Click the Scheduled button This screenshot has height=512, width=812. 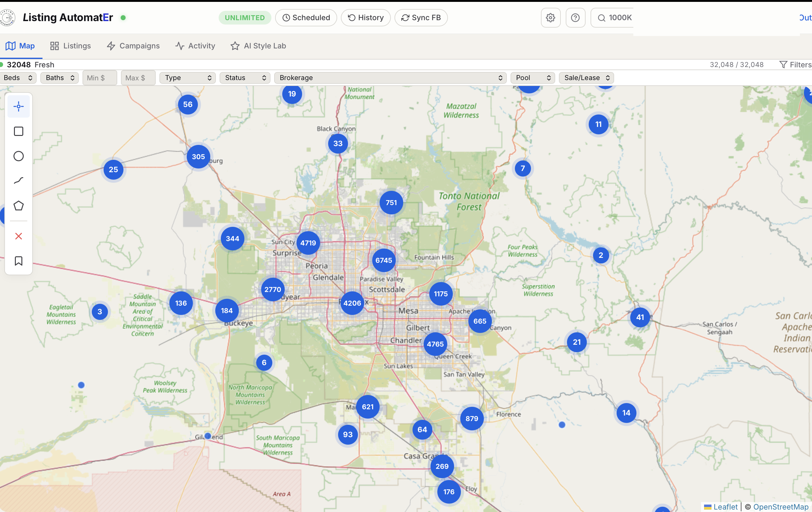[306, 18]
